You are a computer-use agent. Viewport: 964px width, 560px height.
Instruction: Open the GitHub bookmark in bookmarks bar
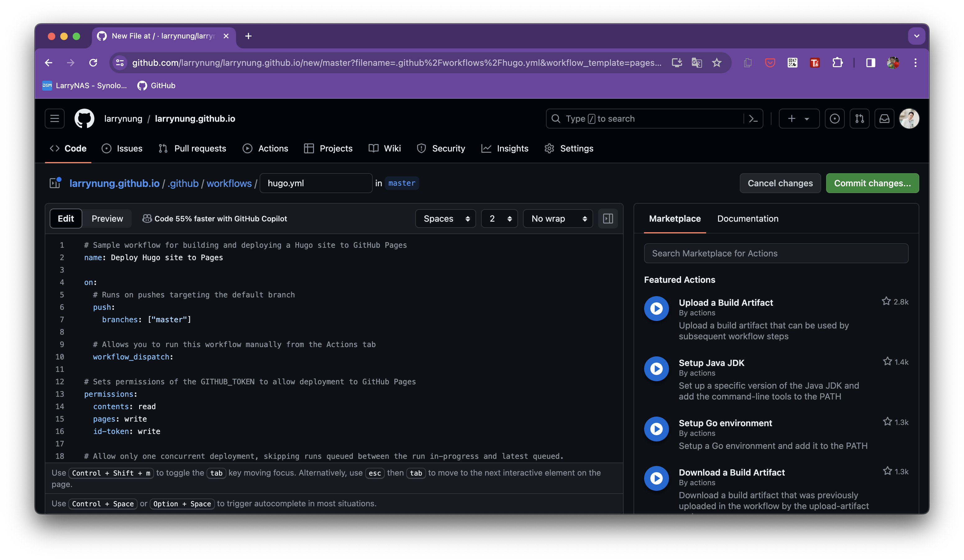(x=157, y=86)
